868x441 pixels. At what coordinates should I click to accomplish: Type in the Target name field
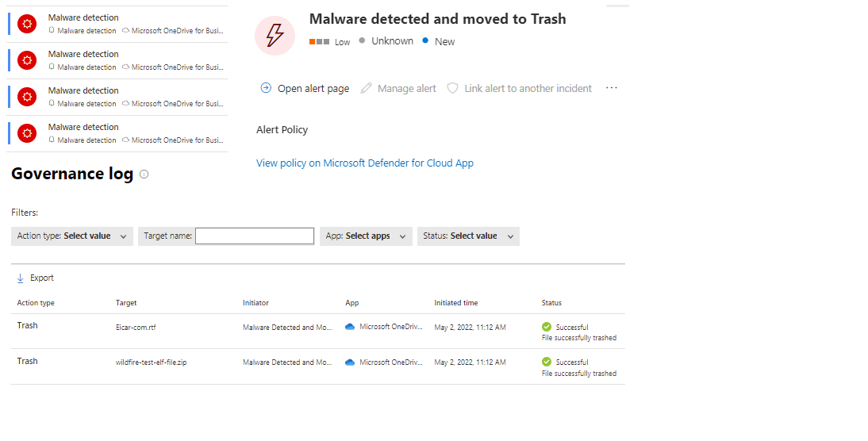point(255,236)
